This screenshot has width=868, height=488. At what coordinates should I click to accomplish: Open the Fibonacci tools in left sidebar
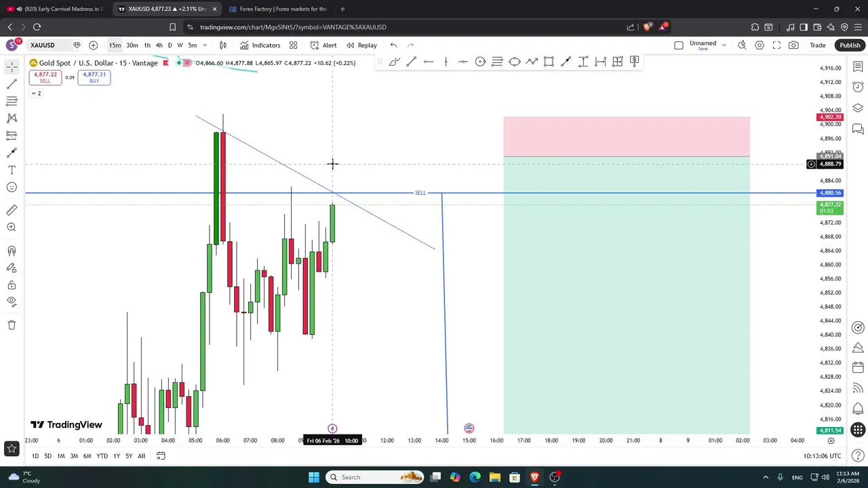tap(12, 101)
